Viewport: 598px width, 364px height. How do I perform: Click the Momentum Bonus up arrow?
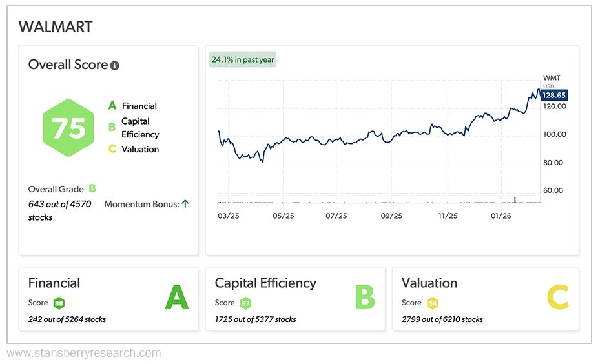185,203
